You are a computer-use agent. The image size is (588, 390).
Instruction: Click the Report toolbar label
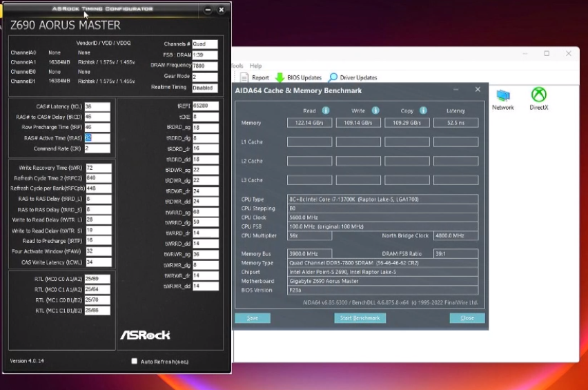(x=260, y=77)
